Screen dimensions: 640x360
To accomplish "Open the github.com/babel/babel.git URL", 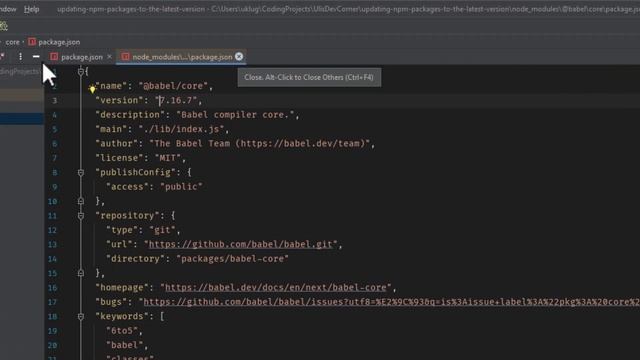I will pos(240,244).
